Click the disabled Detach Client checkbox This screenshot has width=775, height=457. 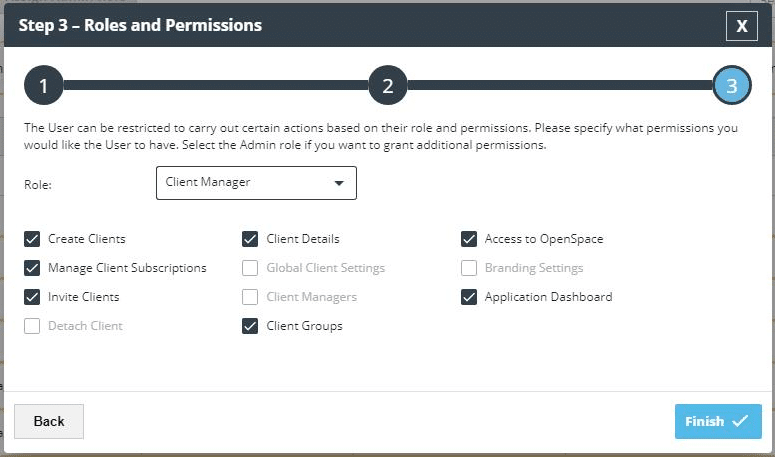click(x=31, y=326)
